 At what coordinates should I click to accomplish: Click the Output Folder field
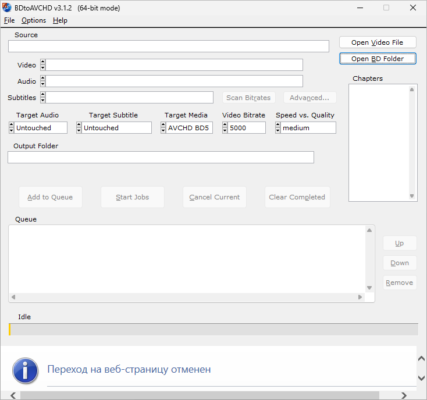point(161,157)
